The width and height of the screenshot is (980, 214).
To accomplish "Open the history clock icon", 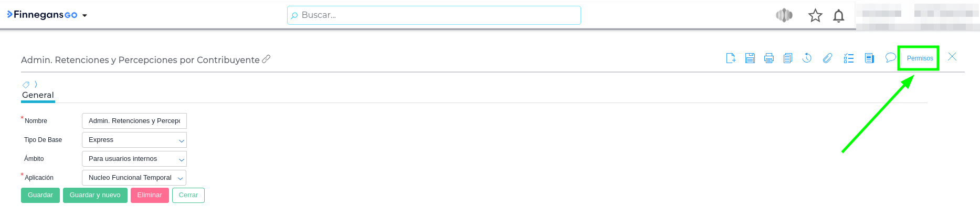I will (807, 58).
